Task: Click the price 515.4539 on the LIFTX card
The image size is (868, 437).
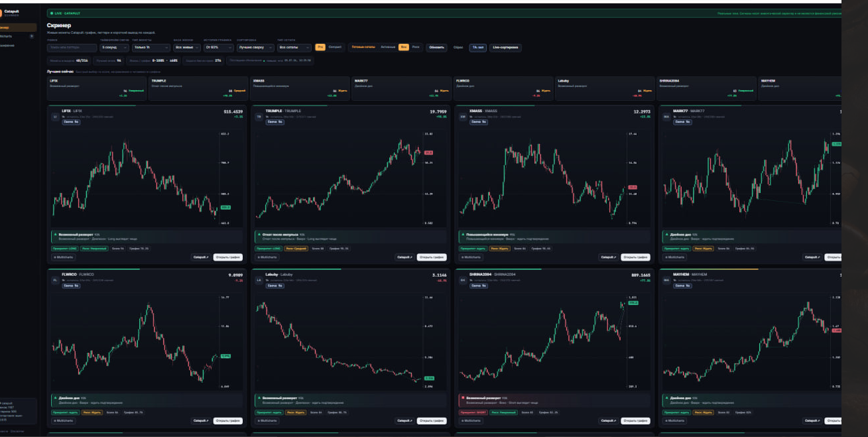Action: (233, 111)
